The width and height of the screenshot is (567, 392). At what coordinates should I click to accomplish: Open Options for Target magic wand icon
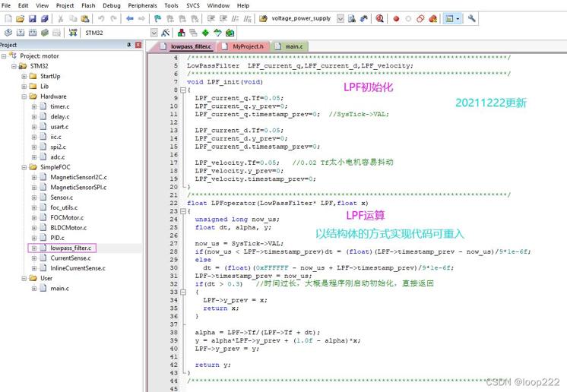point(165,33)
